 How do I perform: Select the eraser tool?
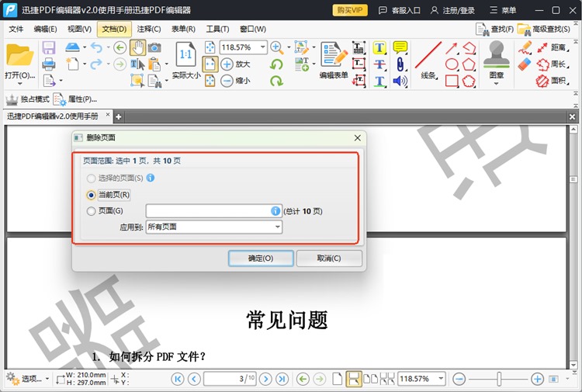[525, 64]
